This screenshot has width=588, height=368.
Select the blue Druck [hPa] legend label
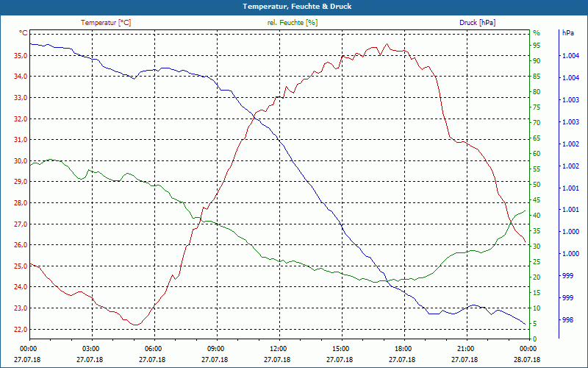click(x=477, y=23)
